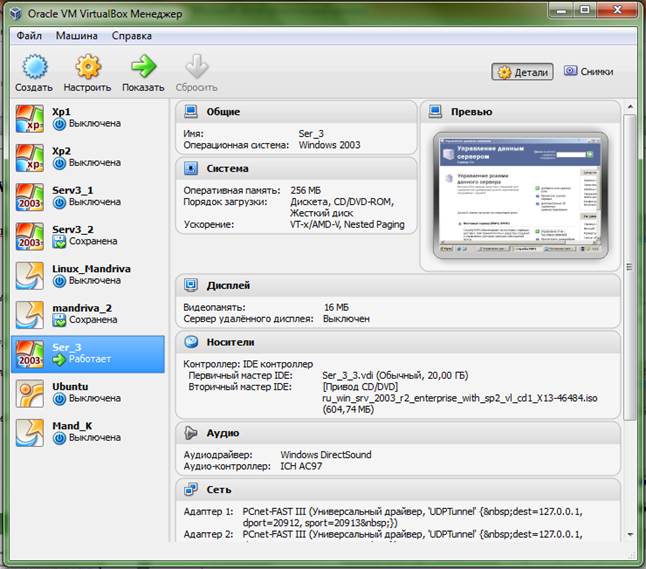Screen dimensions: 646x569
Task: Open settings with the Настроить gear icon
Action: pos(87,66)
